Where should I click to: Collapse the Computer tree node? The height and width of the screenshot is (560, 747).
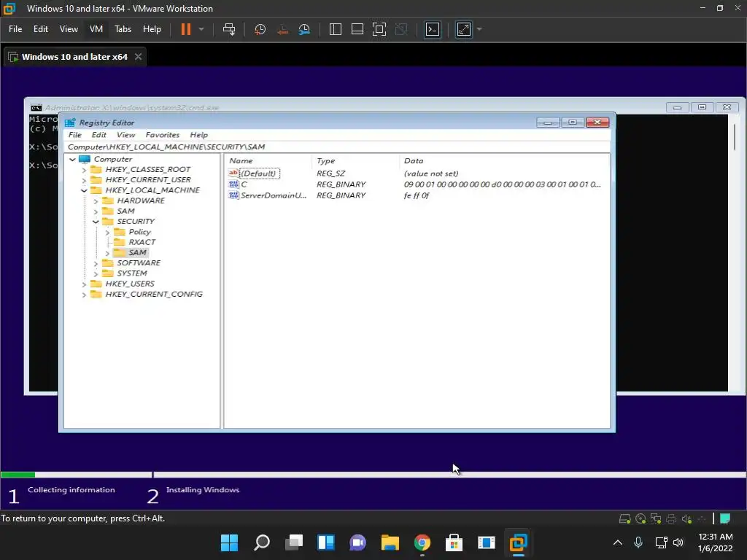tap(72, 160)
